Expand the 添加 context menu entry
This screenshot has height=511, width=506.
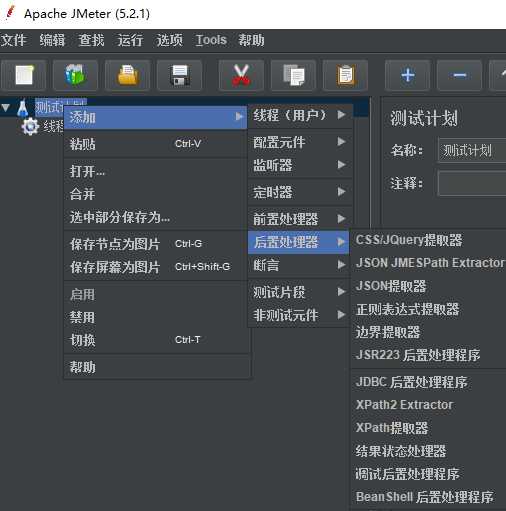[155, 117]
